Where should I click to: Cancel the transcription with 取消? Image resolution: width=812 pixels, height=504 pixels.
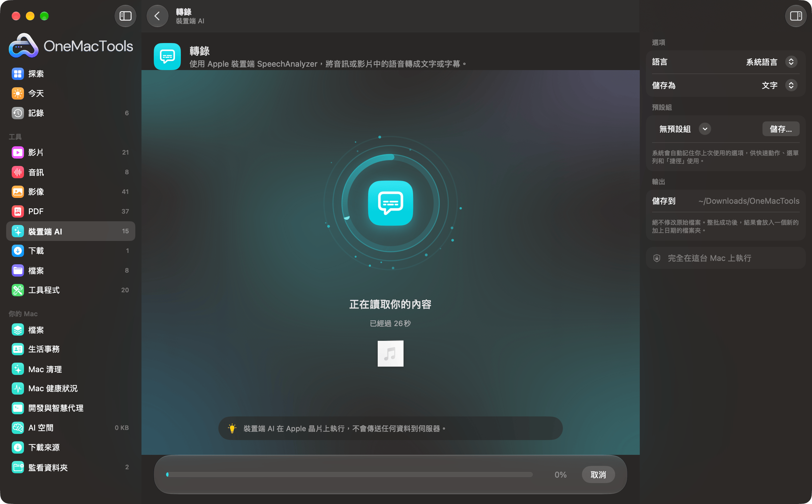tap(598, 475)
